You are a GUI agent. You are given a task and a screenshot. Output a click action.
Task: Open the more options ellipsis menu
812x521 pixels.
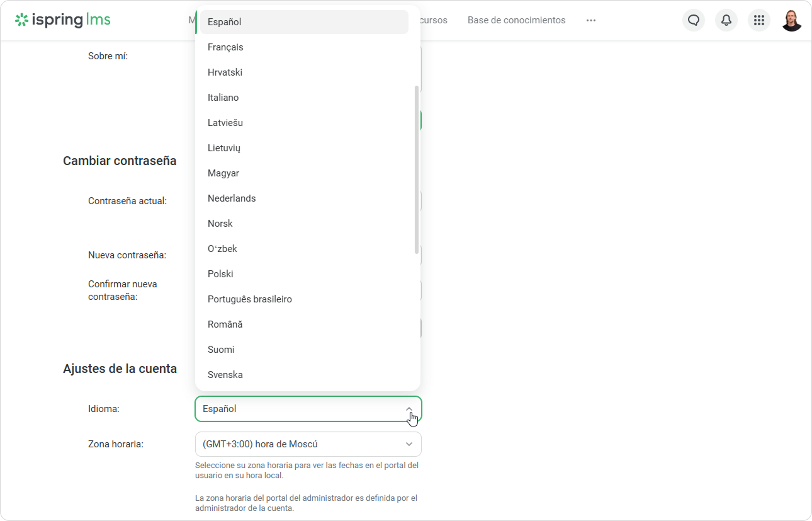pos(590,20)
